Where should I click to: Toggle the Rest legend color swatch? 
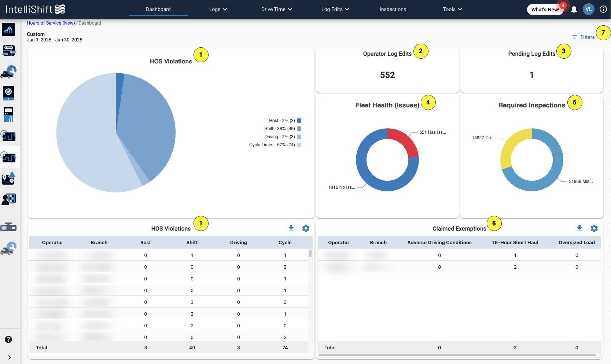(299, 121)
